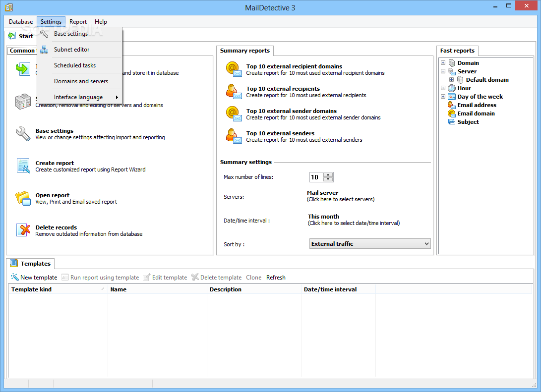The image size is (541, 392).
Task: Increase the Max number of lines value
Action: (328, 175)
